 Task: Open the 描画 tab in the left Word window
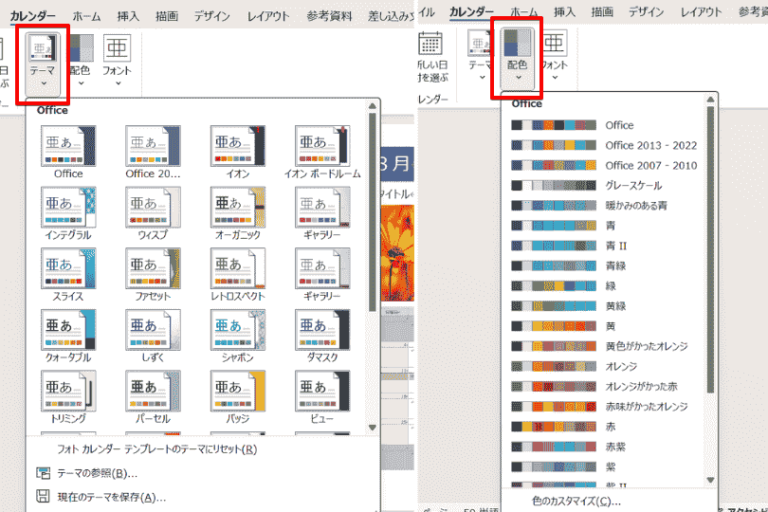tap(167, 16)
